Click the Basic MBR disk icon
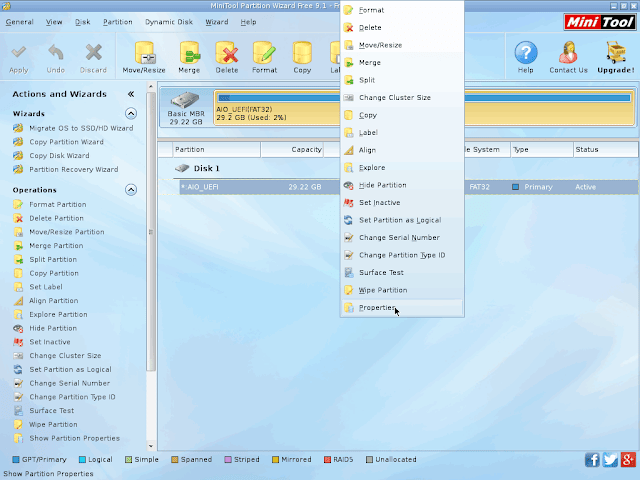 185,100
